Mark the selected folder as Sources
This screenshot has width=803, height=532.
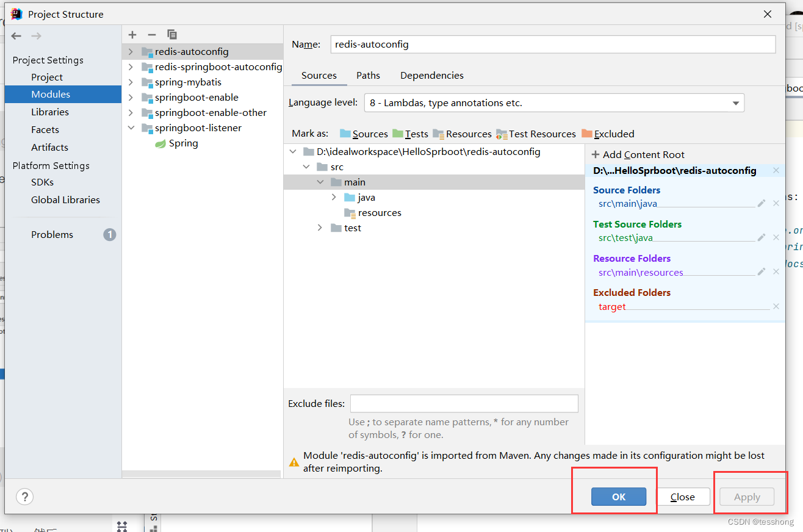369,134
